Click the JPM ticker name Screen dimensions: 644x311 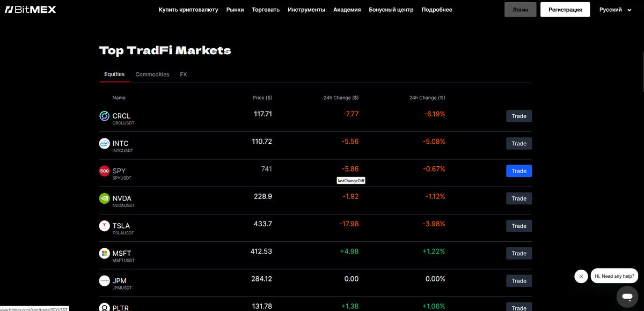pos(120,280)
